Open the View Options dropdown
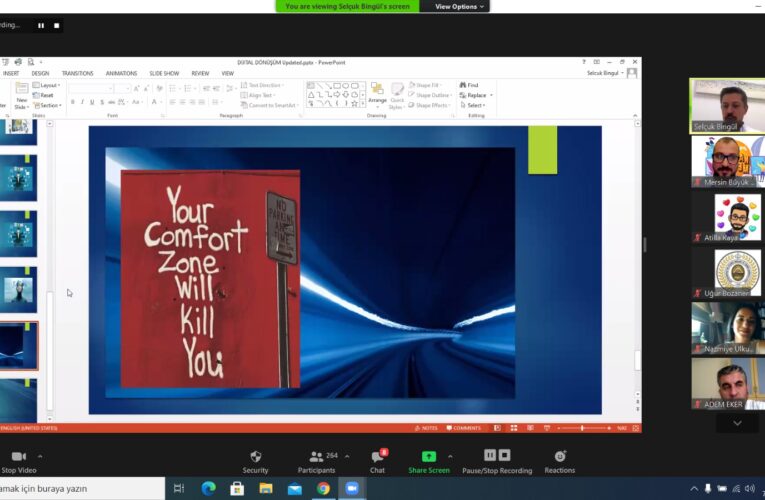 coord(459,6)
